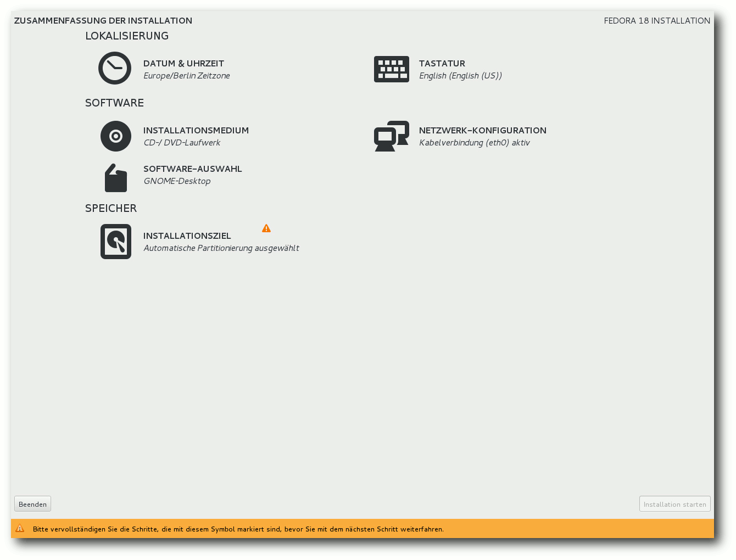Click the orange warning icon beside Installationsziel
The width and height of the screenshot is (736, 560).
coord(266,228)
